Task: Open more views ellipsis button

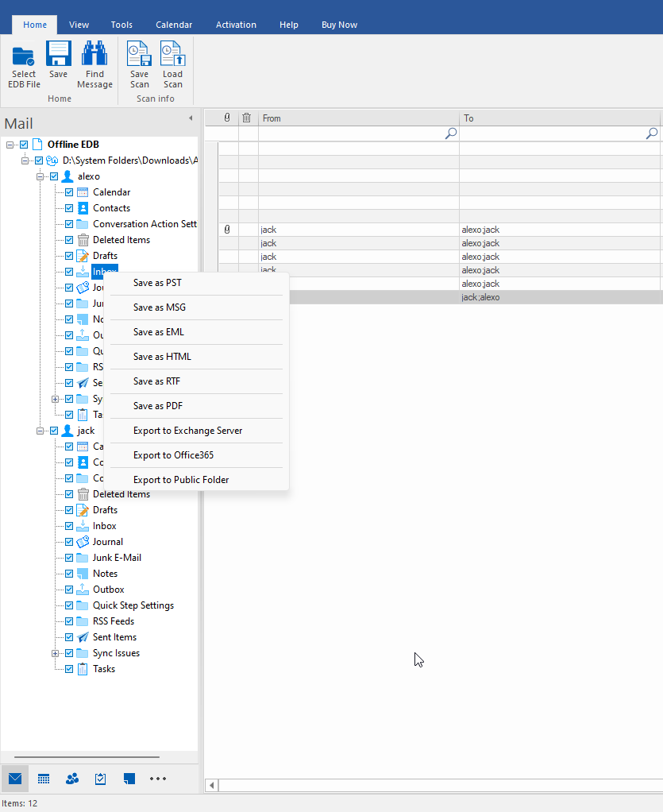Action: pyautogui.click(x=158, y=779)
